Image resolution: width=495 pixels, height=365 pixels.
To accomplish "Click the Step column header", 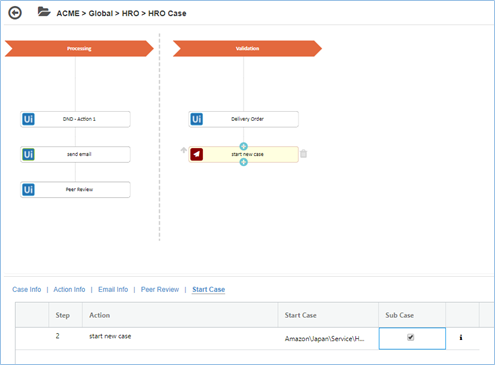I will (65, 315).
